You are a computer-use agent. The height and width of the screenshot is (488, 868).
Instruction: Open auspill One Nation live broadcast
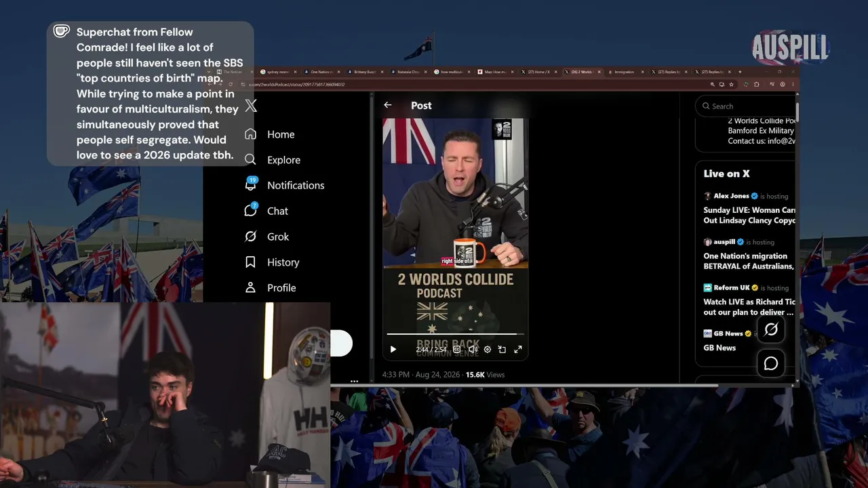(x=749, y=254)
